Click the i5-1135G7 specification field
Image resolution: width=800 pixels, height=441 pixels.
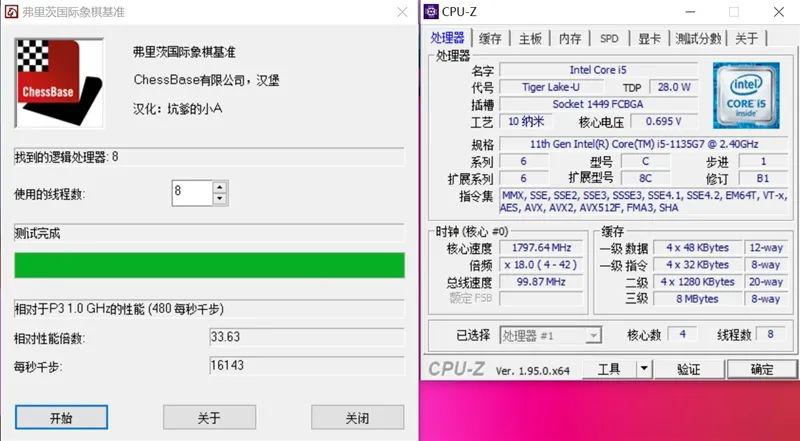point(643,144)
